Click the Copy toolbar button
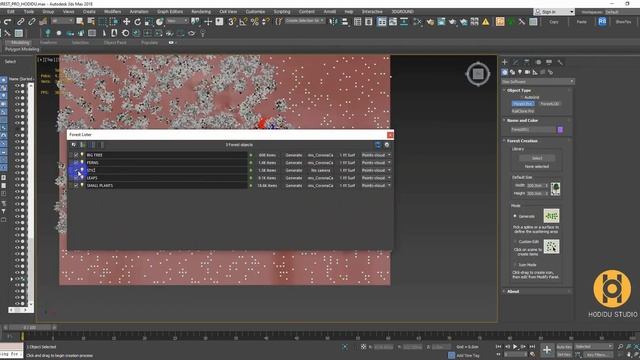The image size is (640, 360). 553,22
